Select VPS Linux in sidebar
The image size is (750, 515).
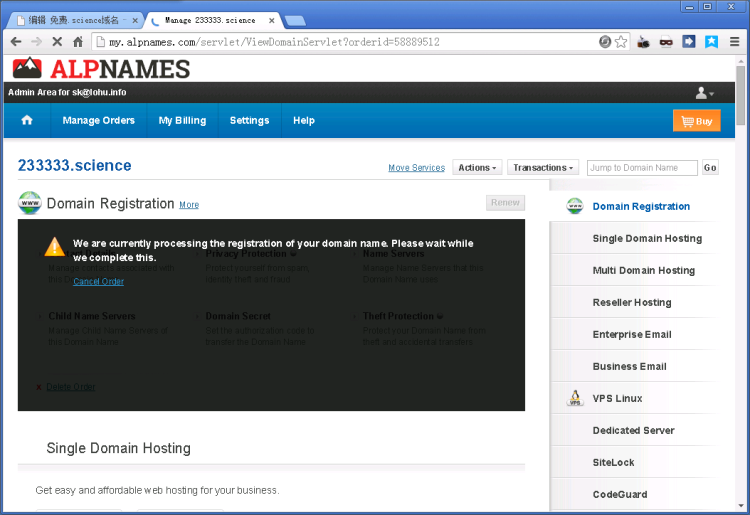(x=617, y=398)
